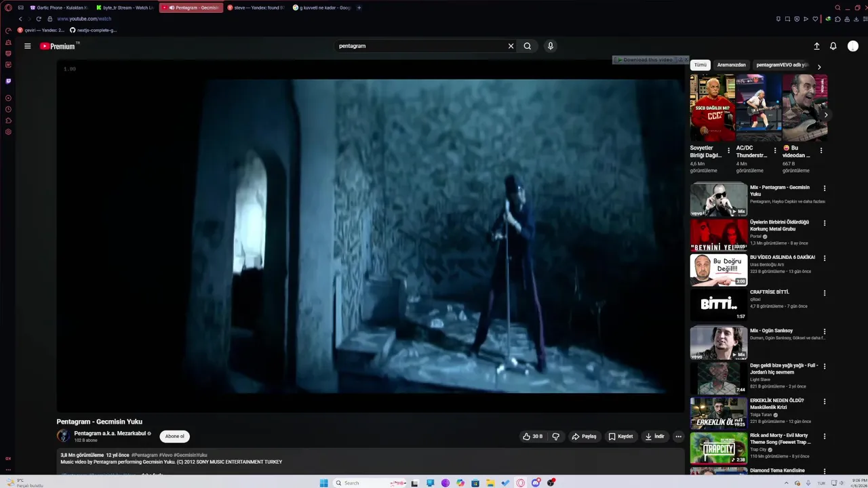
Task: Open the account avatar menu
Action: click(853, 46)
